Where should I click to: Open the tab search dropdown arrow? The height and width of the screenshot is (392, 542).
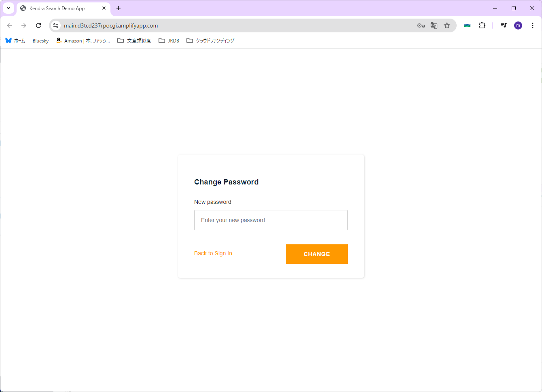click(8, 8)
